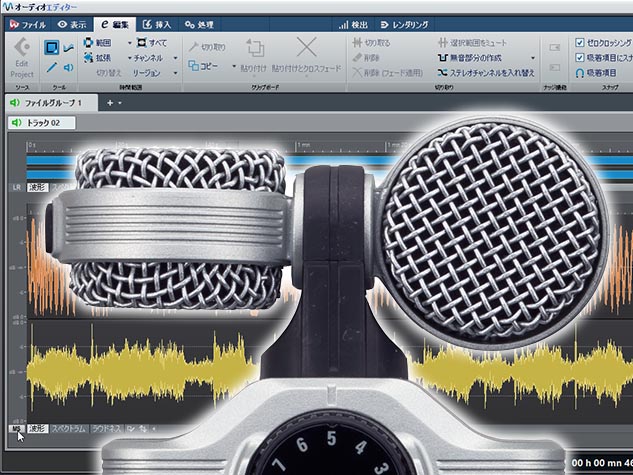Click the lower nudge right icon
Screen dimensions: 633x475
coord(555,67)
